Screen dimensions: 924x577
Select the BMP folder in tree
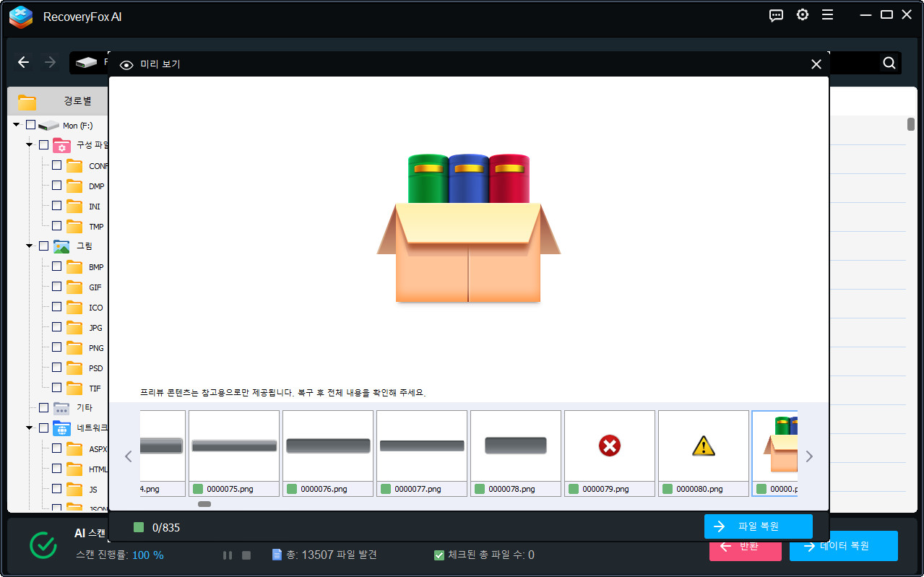95,267
